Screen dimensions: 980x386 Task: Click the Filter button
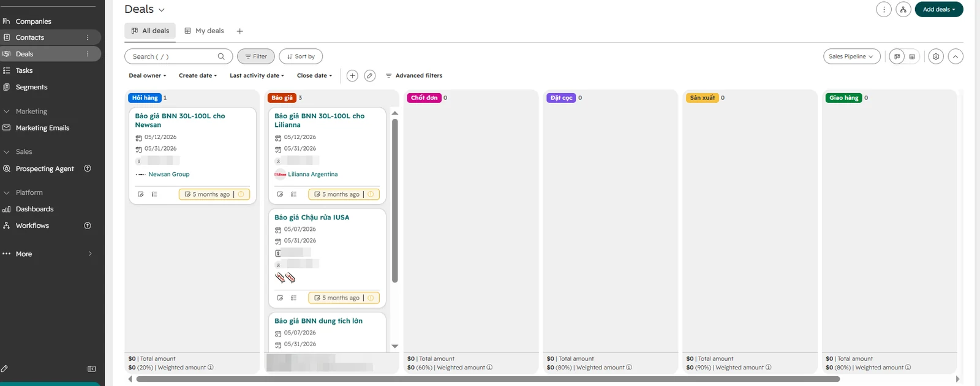256,56
